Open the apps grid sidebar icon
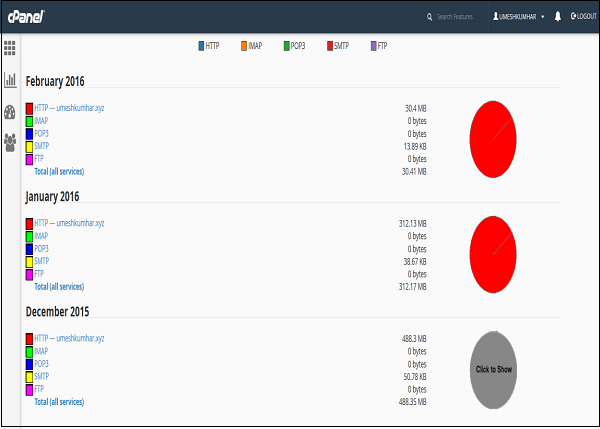 (x=10, y=47)
